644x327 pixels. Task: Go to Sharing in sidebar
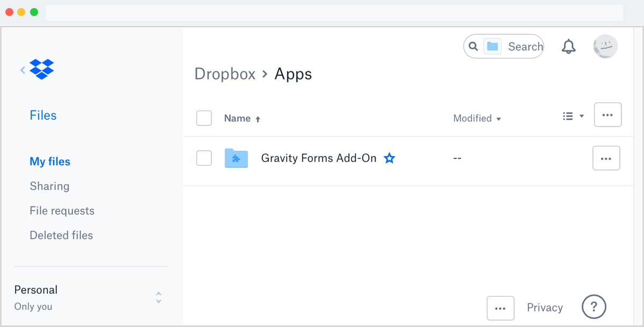(49, 186)
